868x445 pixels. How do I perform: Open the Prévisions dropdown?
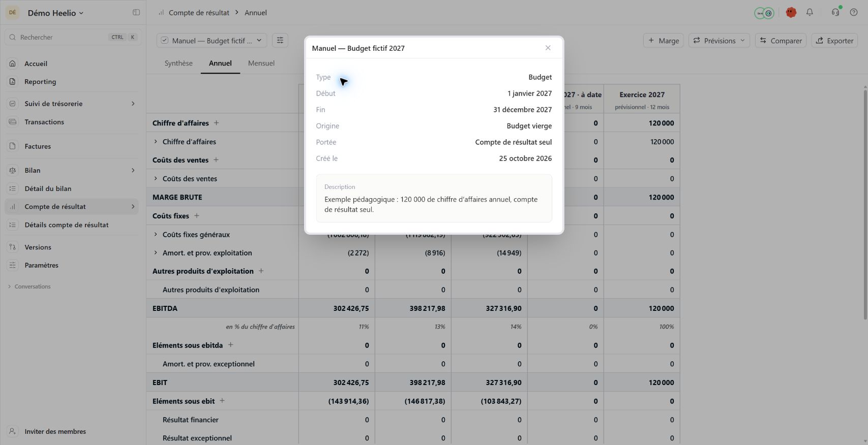tap(719, 41)
